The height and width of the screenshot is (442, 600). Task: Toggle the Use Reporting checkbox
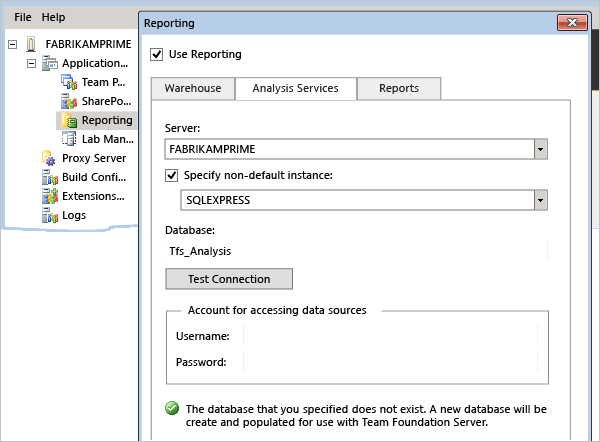pos(156,54)
